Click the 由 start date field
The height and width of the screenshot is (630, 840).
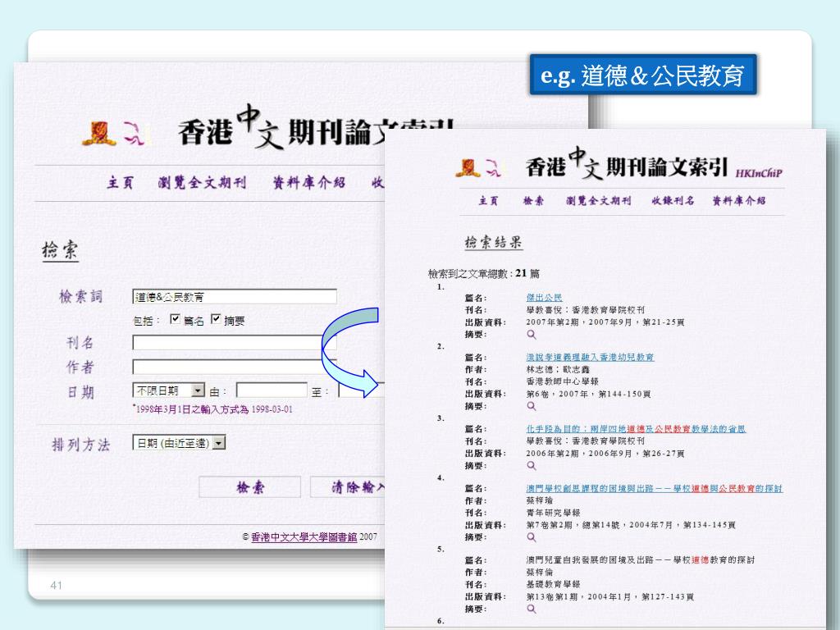(272, 390)
